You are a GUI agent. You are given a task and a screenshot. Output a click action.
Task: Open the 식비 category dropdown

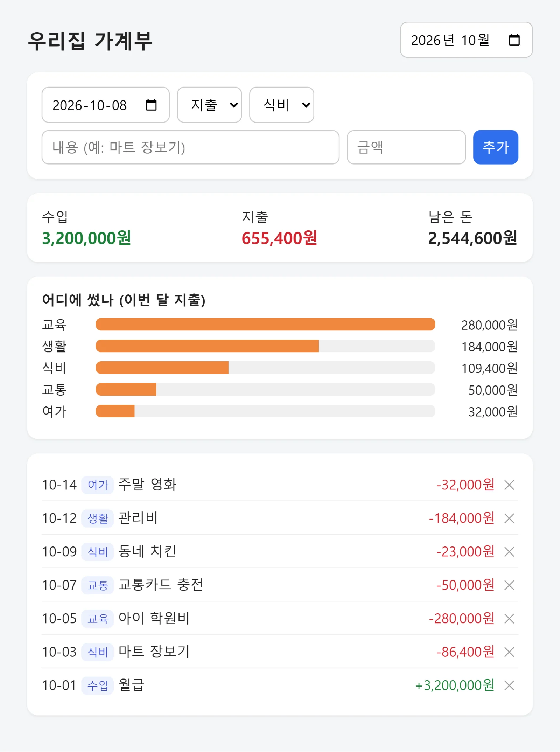pyautogui.click(x=281, y=105)
